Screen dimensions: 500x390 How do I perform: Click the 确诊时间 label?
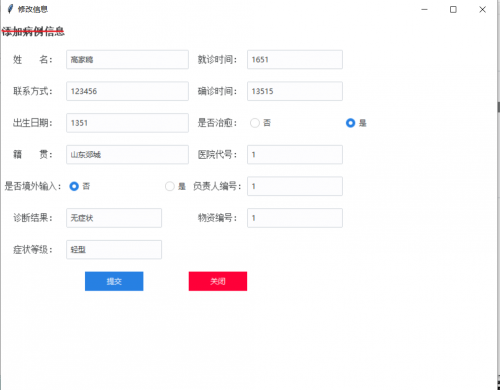[217, 91]
